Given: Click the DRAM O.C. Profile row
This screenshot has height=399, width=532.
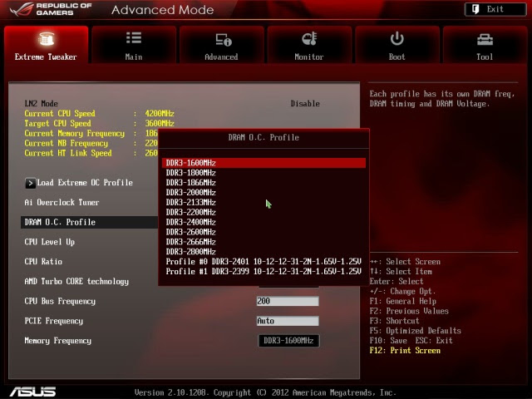Looking at the screenshot, I should click(x=89, y=222).
